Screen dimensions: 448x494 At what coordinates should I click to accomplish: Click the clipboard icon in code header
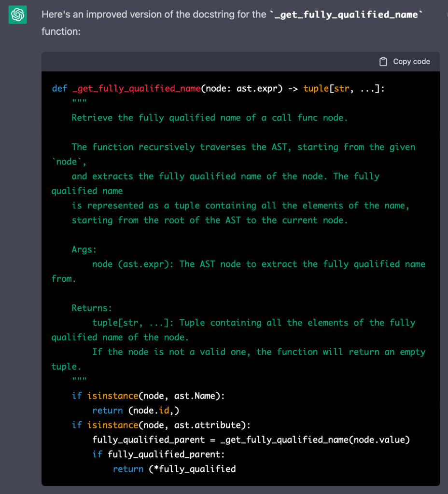[x=383, y=62]
